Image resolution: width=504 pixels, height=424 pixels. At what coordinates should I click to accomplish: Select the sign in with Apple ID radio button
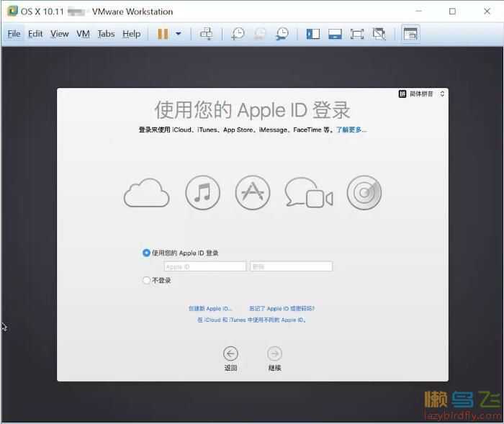click(x=146, y=253)
